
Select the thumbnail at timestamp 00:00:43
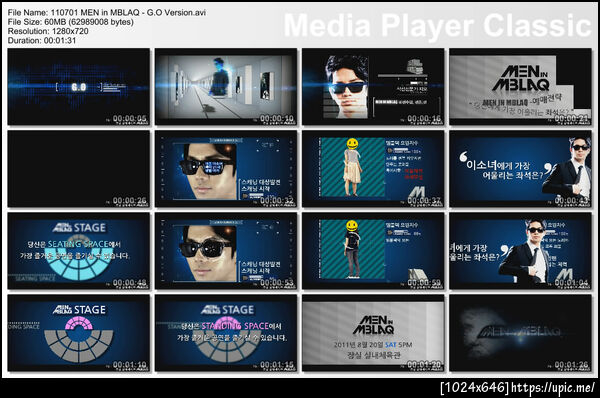point(520,169)
